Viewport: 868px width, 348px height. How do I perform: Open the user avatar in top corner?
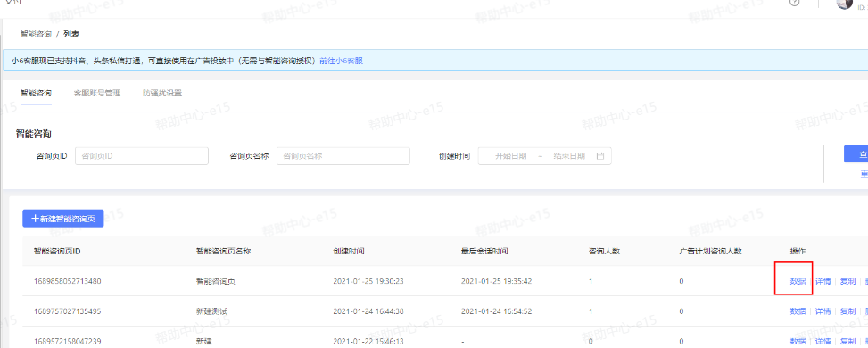[845, 4]
